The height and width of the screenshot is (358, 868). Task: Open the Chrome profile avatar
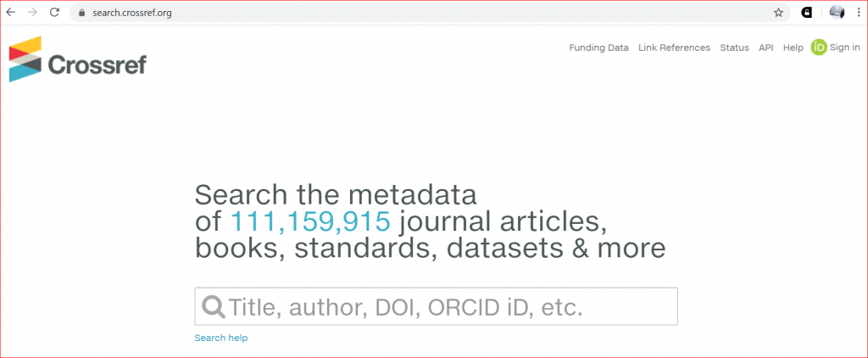(837, 13)
